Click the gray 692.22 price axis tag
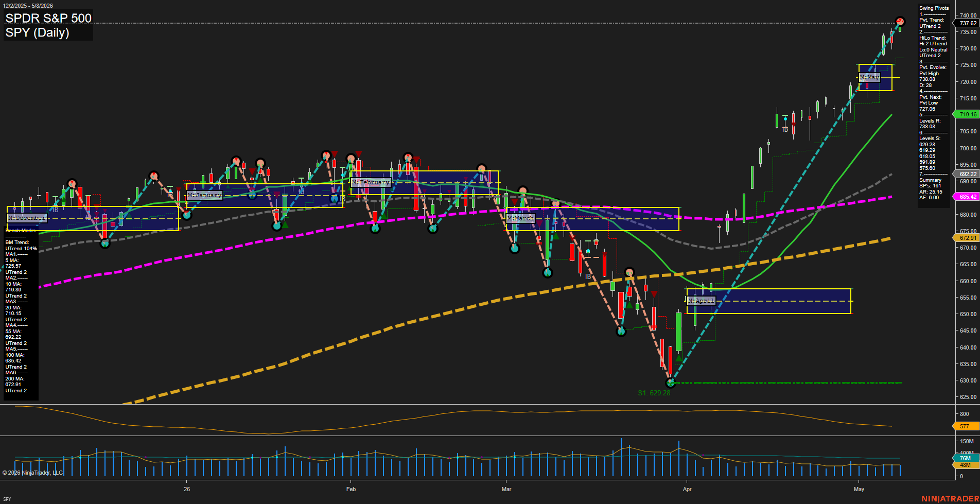 (x=967, y=174)
